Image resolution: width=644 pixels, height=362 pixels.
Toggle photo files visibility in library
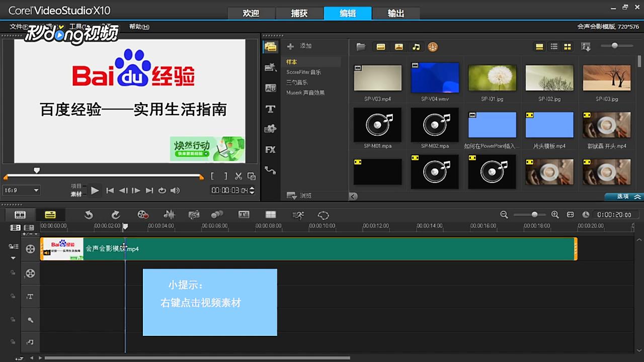[x=398, y=47]
